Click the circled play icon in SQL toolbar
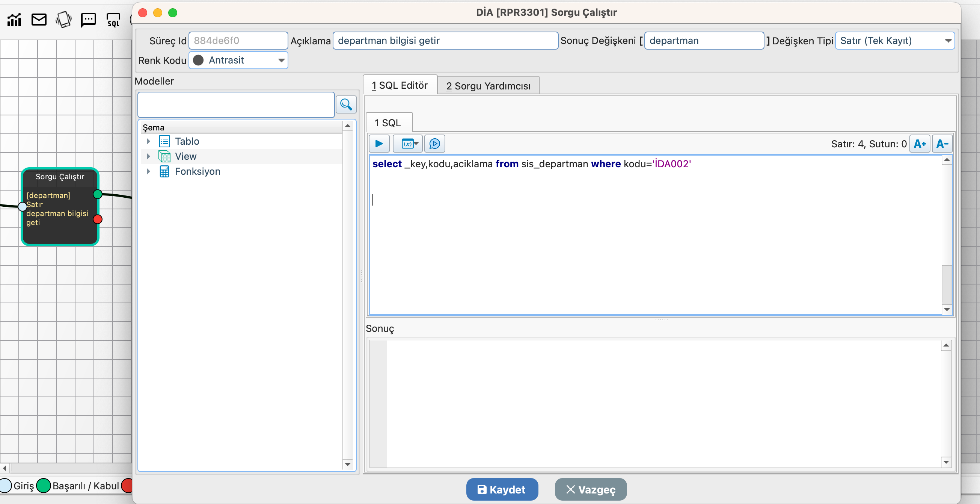980x504 pixels. (x=434, y=144)
